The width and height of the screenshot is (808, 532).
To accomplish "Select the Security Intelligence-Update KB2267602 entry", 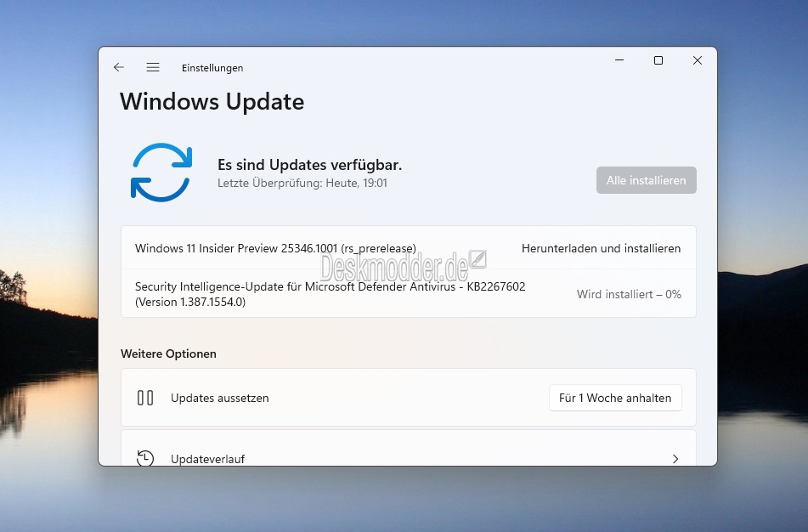I will coord(408,293).
